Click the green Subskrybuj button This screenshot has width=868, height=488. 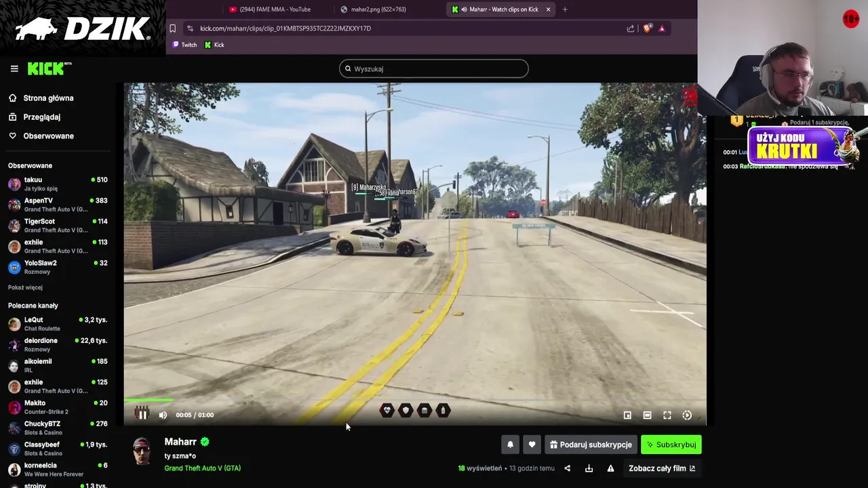671,445
